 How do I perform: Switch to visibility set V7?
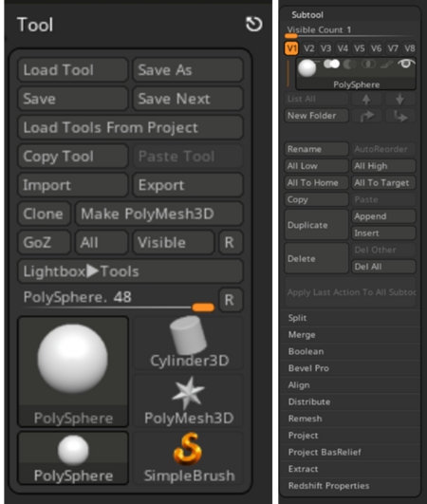click(393, 48)
